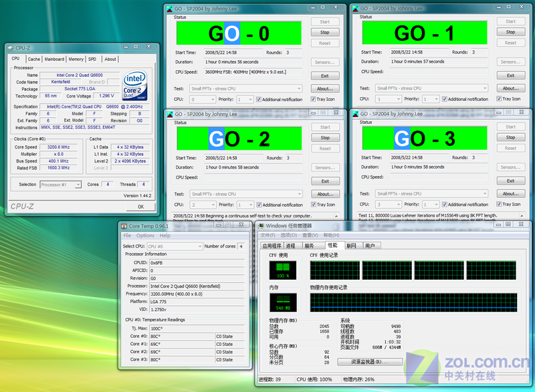This screenshot has width=535, height=392.
Task: Click the first CPU usage history graph
Action: pyautogui.click(x=335, y=270)
